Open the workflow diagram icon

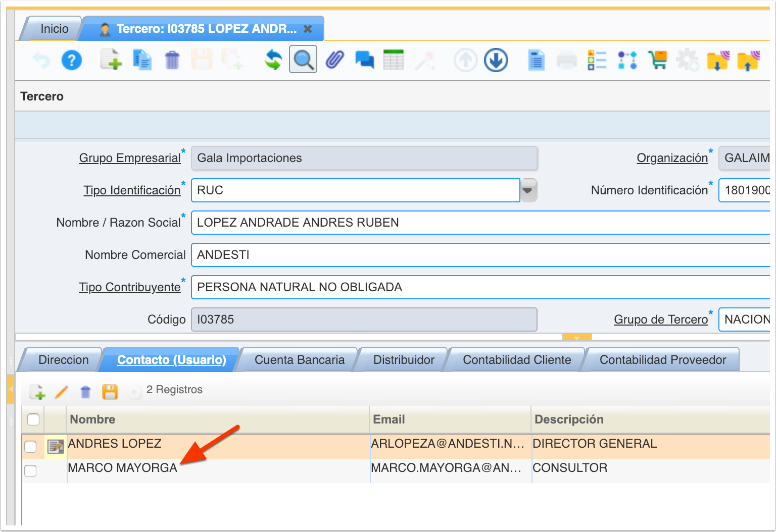coord(627,60)
